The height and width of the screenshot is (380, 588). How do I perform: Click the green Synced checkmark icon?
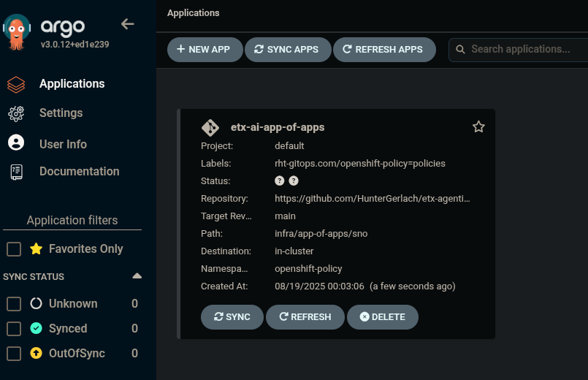36,328
